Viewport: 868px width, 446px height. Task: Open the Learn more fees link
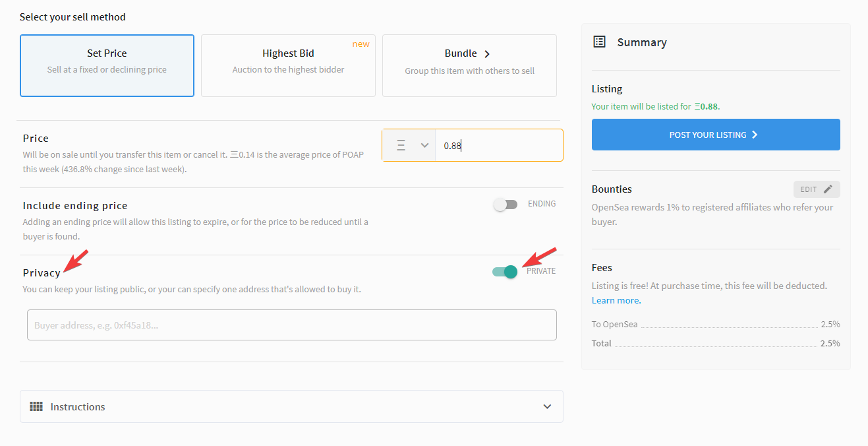click(616, 300)
